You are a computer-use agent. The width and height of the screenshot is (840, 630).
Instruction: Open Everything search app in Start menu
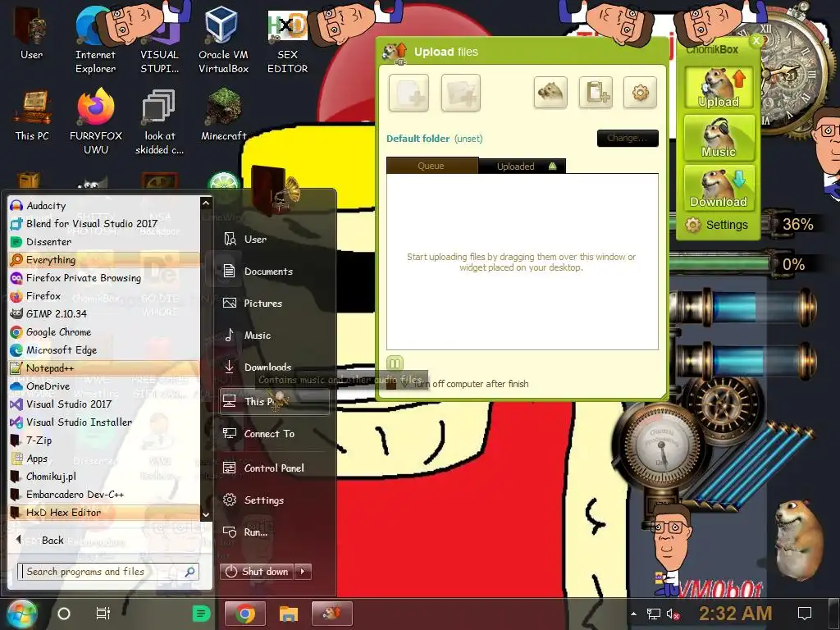coord(104,260)
